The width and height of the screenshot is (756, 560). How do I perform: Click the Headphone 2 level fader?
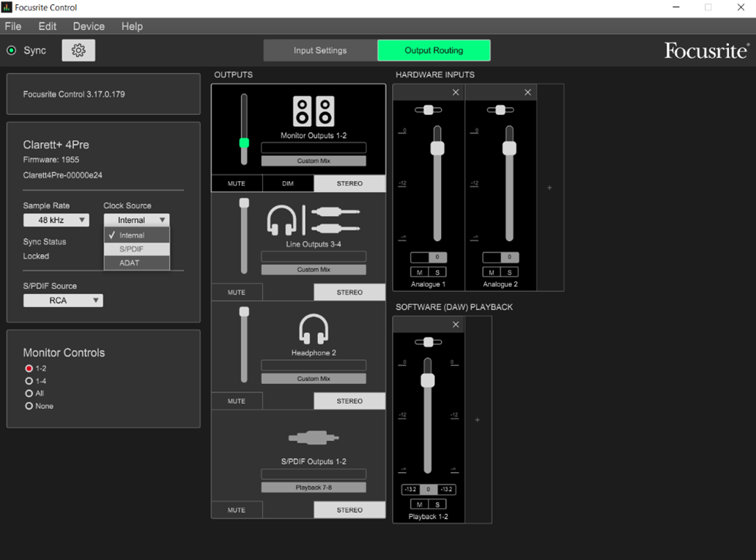[245, 312]
